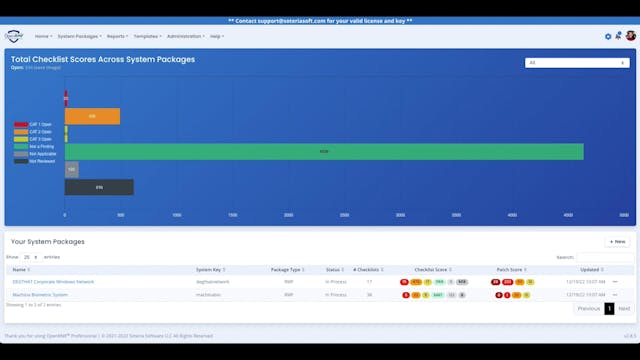640x360 pixels.
Task: Click green checklist score badge in Machine Biometric row
Action: click(x=438, y=295)
